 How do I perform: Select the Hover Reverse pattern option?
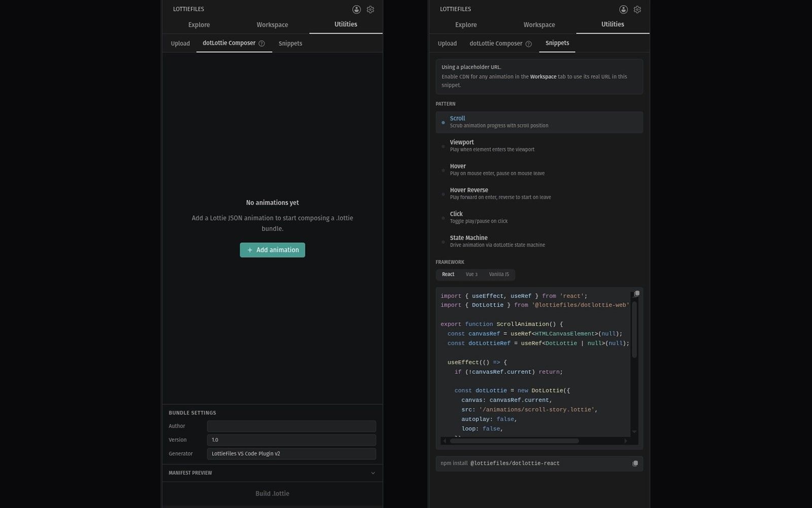point(539,194)
